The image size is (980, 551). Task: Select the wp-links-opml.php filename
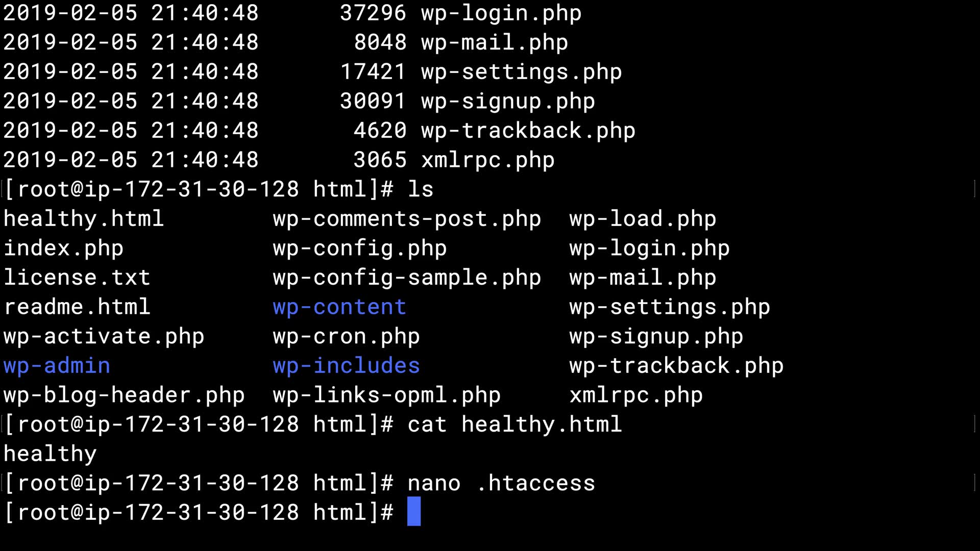(x=386, y=395)
